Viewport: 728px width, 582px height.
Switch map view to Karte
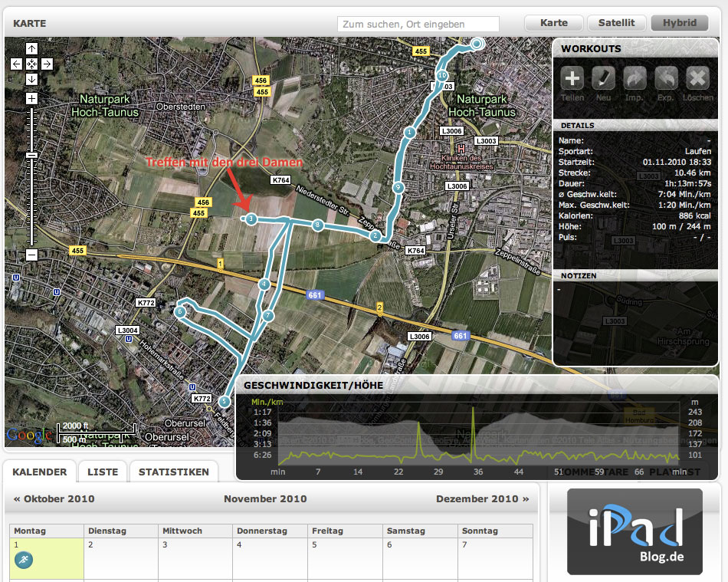pos(553,23)
